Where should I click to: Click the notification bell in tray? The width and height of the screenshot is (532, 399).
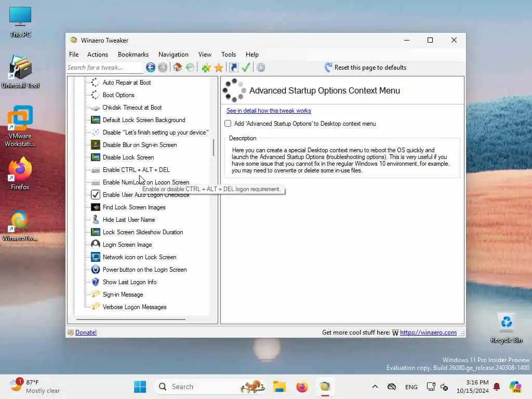[x=497, y=387]
